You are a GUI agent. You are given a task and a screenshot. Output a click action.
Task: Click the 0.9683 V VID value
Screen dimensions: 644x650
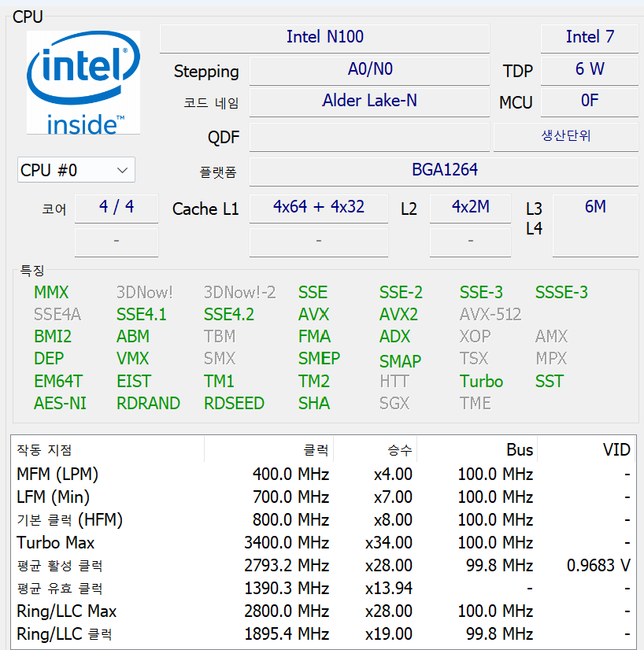pyautogui.click(x=598, y=566)
